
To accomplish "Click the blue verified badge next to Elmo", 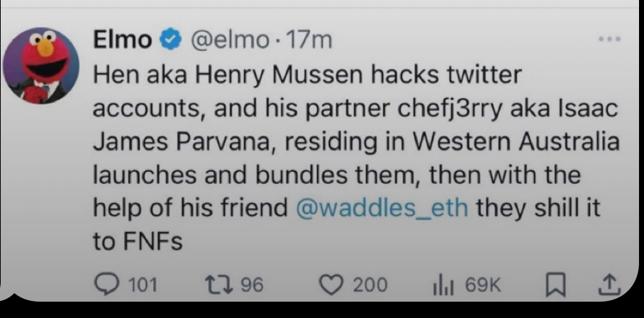I will [170, 41].
